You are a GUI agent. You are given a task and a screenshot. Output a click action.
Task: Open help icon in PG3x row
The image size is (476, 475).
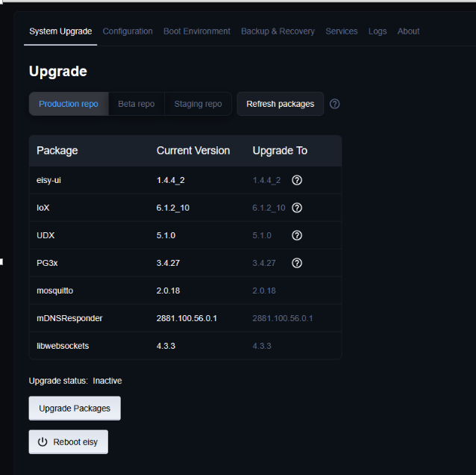[297, 263]
